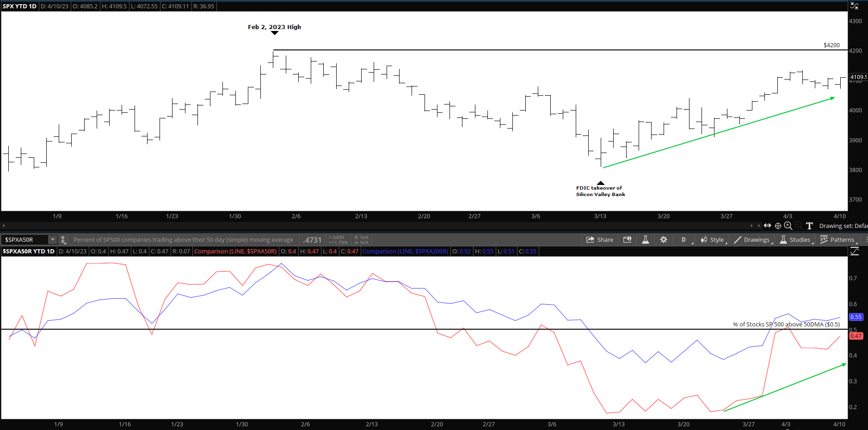This screenshot has height=430, width=868.
Task: Open the Drawing set selector
Action: tap(843, 226)
